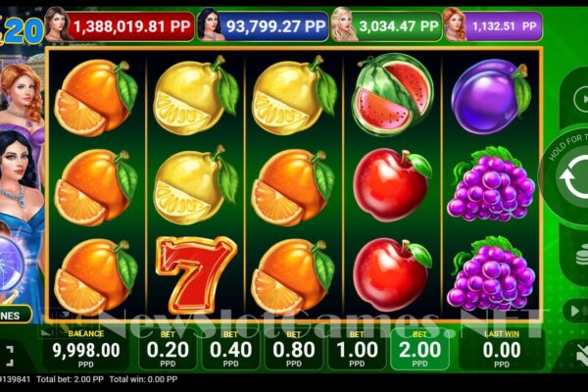Viewport: 588px width, 392px height.
Task: View the blue 93,799.27 PP jackpot
Action: 264,26
